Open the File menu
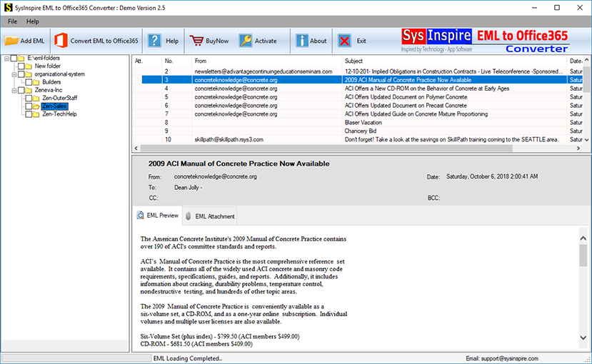The width and height of the screenshot is (592, 364). click(x=12, y=21)
